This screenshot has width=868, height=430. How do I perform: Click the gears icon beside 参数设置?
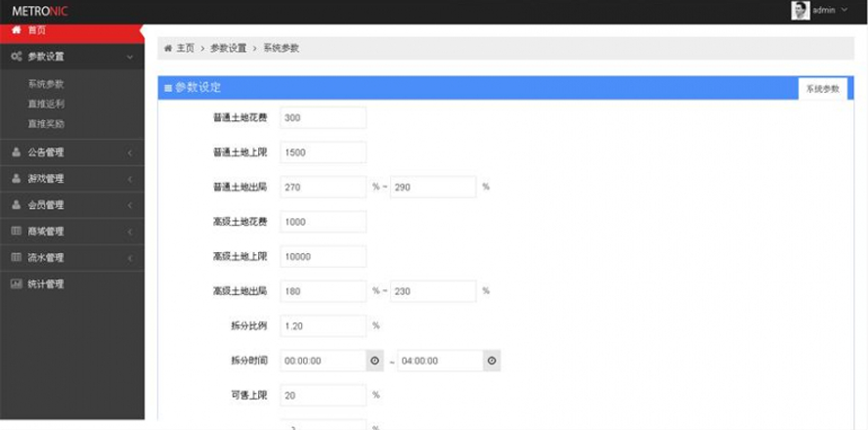(17, 56)
